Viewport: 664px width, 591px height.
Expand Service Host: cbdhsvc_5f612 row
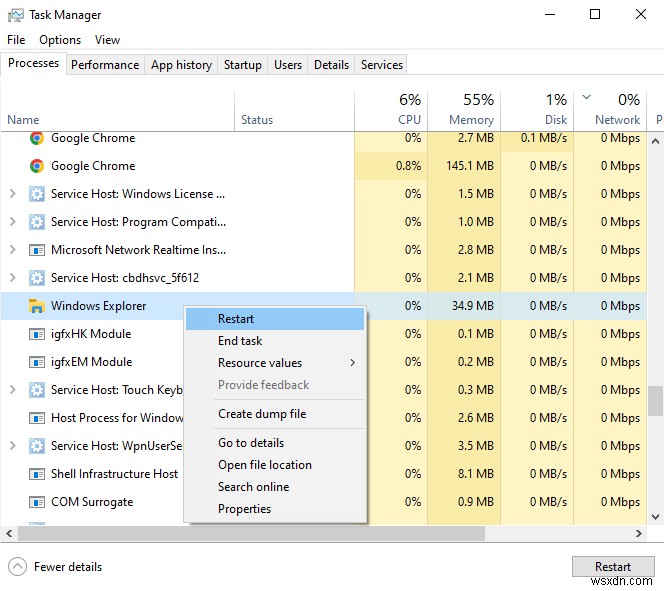click(13, 278)
